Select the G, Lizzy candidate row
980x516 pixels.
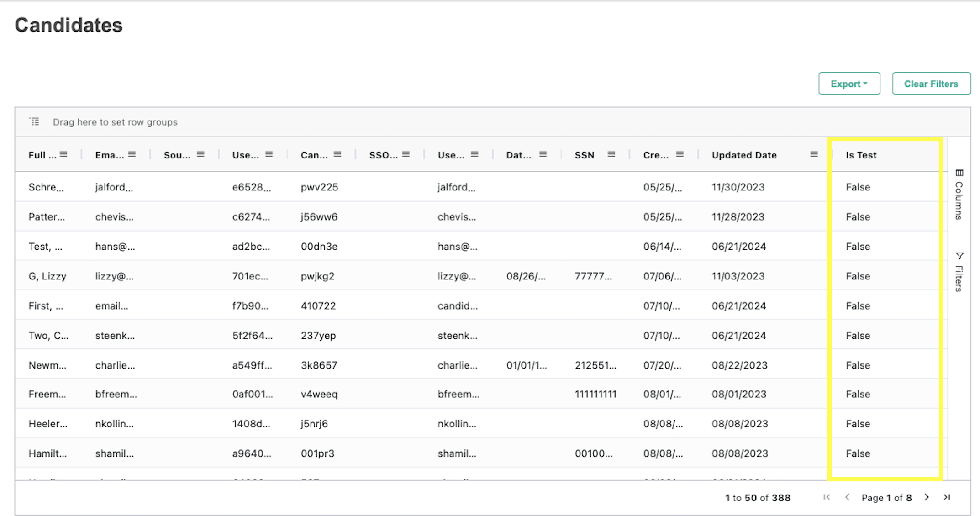[x=47, y=276]
